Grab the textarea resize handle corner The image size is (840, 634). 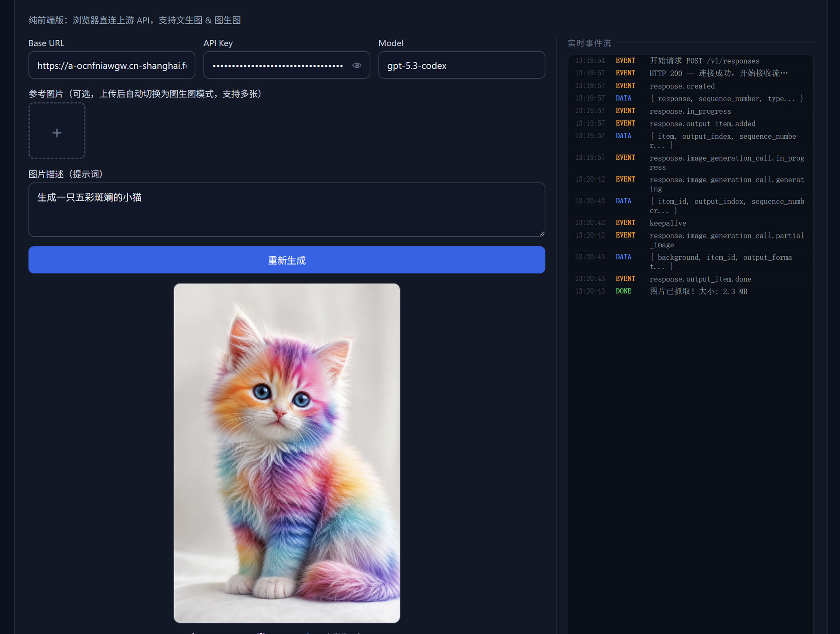tap(542, 233)
